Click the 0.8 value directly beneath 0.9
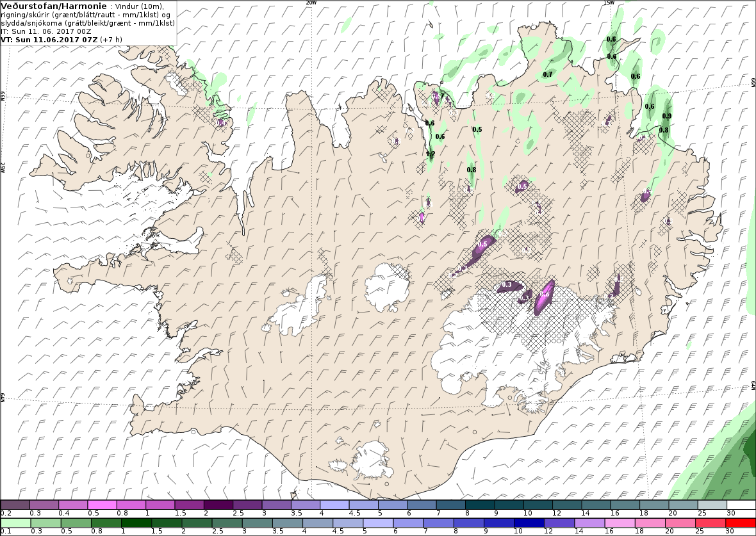756x536 pixels. point(664,130)
